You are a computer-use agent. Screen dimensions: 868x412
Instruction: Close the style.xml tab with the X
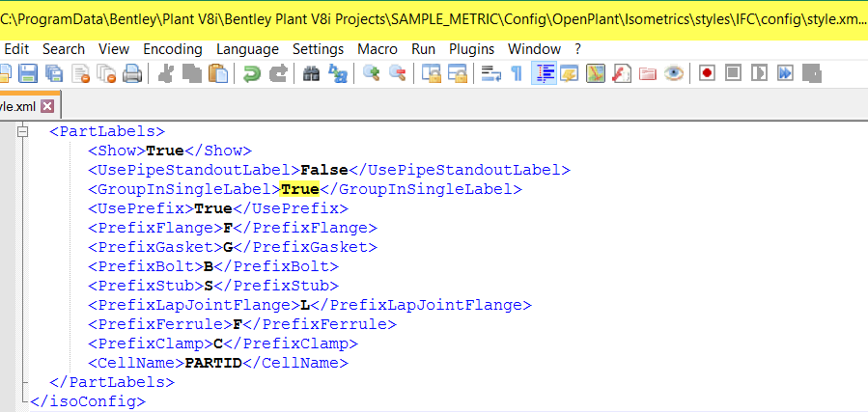tap(47, 105)
